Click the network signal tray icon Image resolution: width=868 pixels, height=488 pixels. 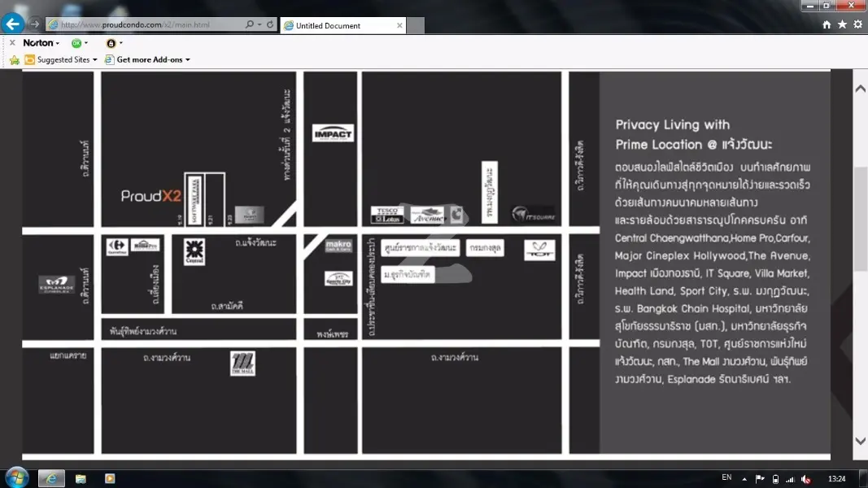790,479
